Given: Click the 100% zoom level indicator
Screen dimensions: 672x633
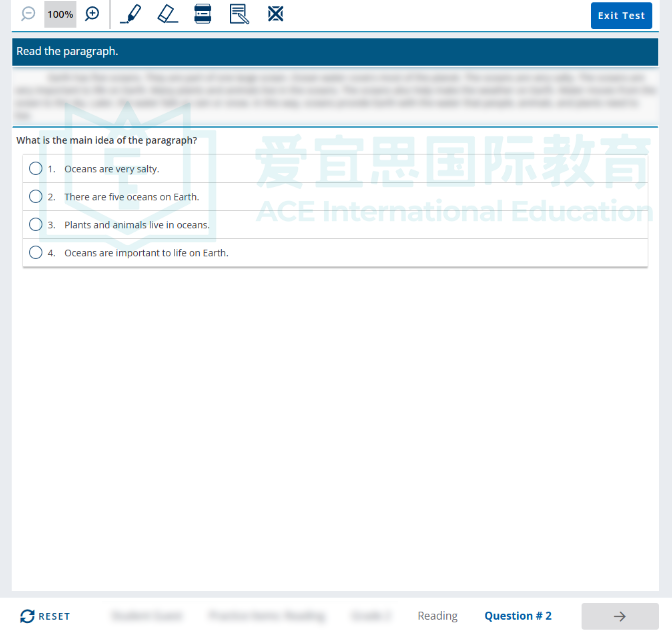Looking at the screenshot, I should click(60, 15).
